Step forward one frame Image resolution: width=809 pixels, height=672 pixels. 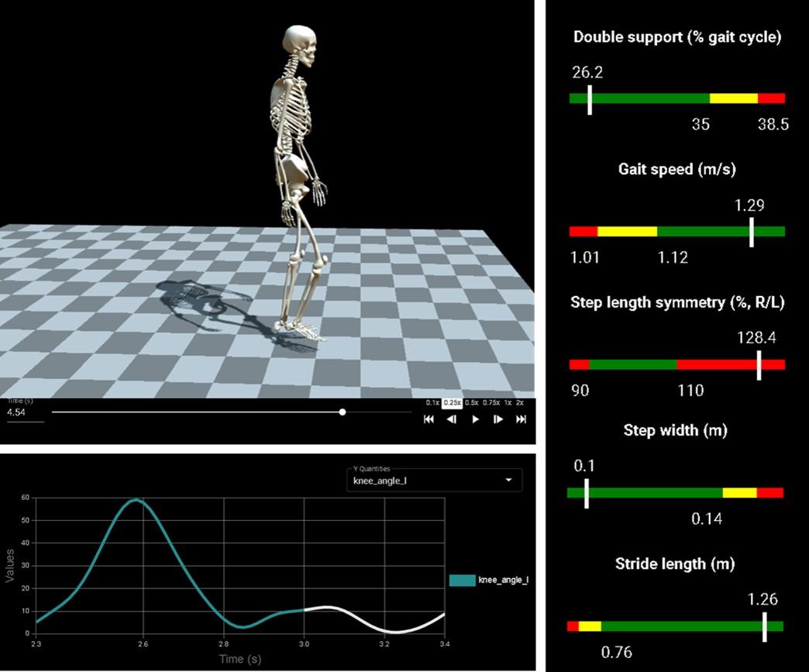point(498,419)
